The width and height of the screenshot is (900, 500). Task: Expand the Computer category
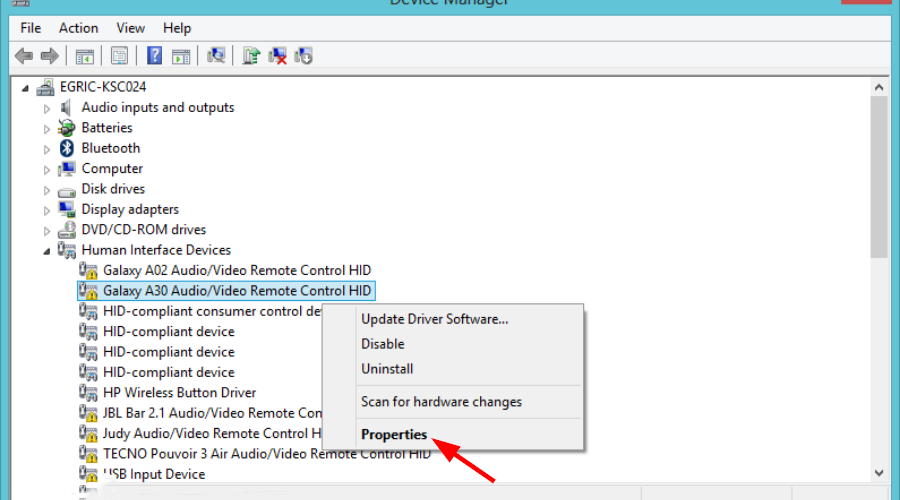tap(47, 169)
